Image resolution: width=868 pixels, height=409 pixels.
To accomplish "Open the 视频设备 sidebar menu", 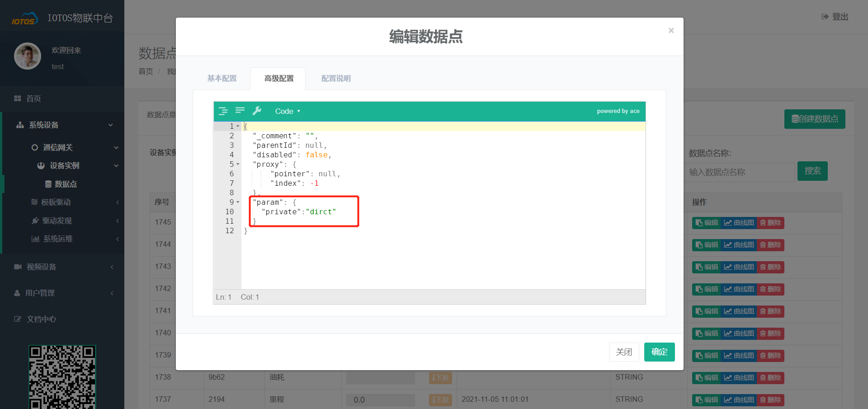I will click(62, 267).
